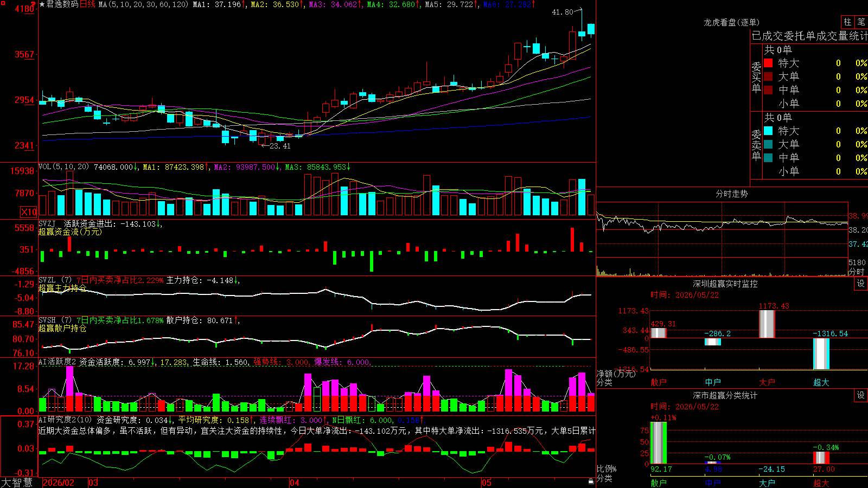Click the 超大 bar valued -1316.54

tap(821, 354)
